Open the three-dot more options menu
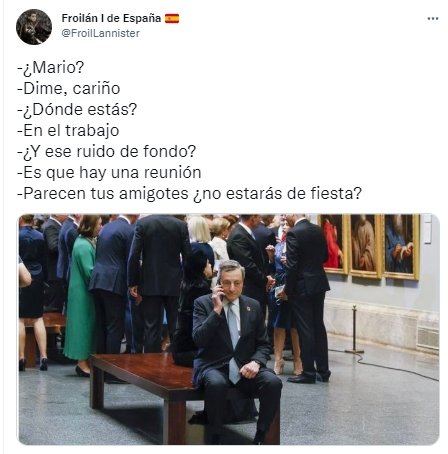The height and width of the screenshot is (454, 448). point(432,19)
